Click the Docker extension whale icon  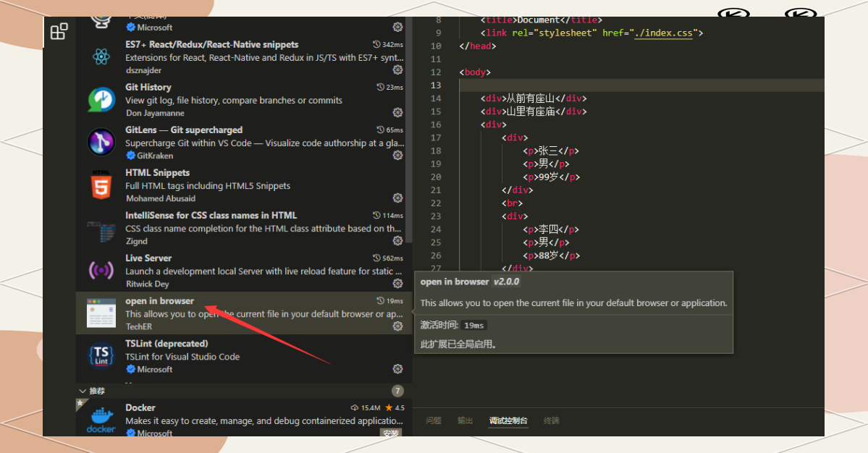(x=101, y=419)
